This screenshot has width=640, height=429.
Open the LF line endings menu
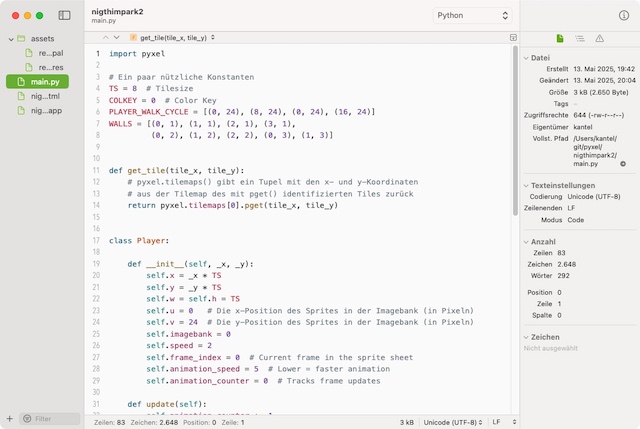[501, 422]
